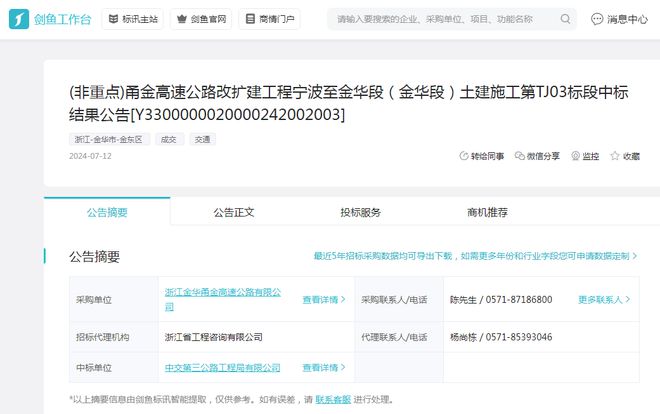Click 更多联系人 link
The height and width of the screenshot is (414, 660).
(604, 300)
